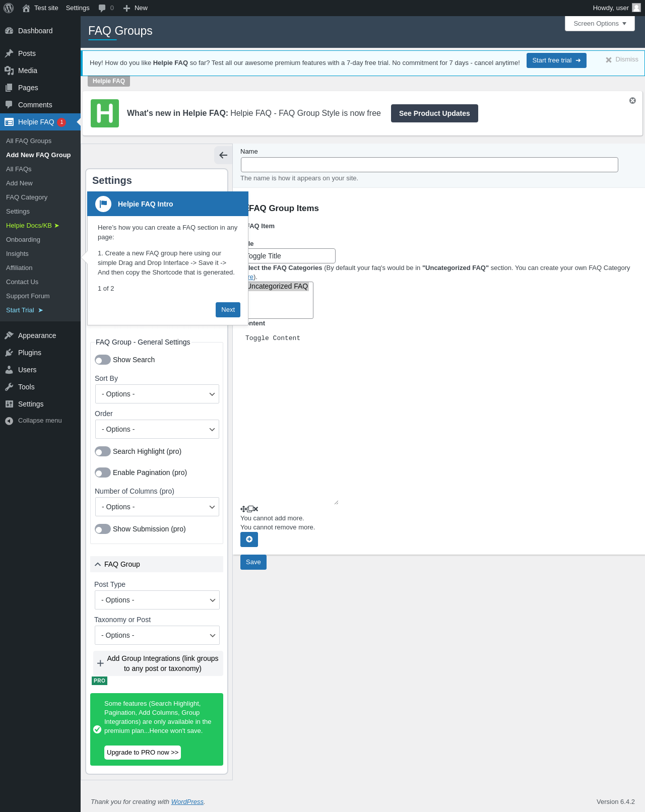Expand Add Group Integrations section

pos(158,663)
